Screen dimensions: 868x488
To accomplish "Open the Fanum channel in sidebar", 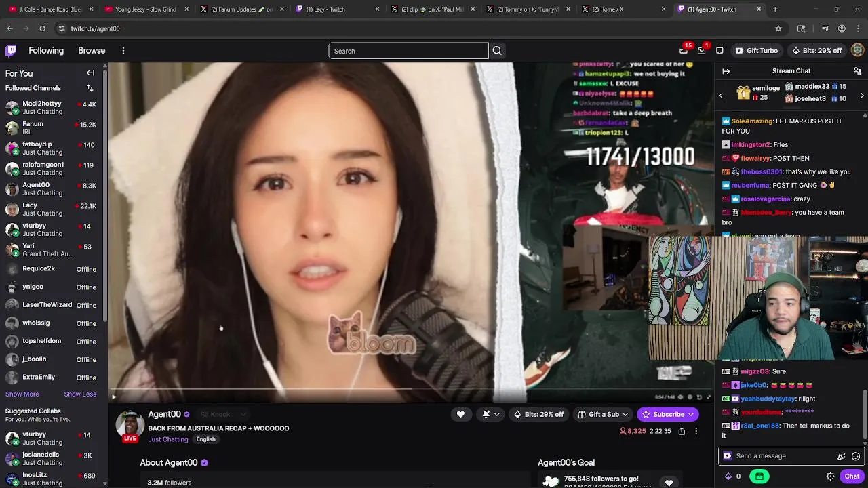I will click(x=53, y=128).
